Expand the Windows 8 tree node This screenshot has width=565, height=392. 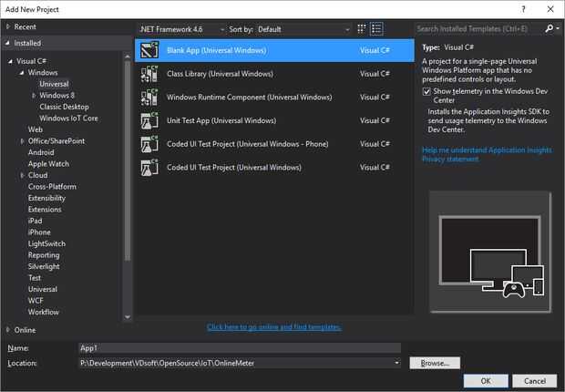[x=34, y=96]
